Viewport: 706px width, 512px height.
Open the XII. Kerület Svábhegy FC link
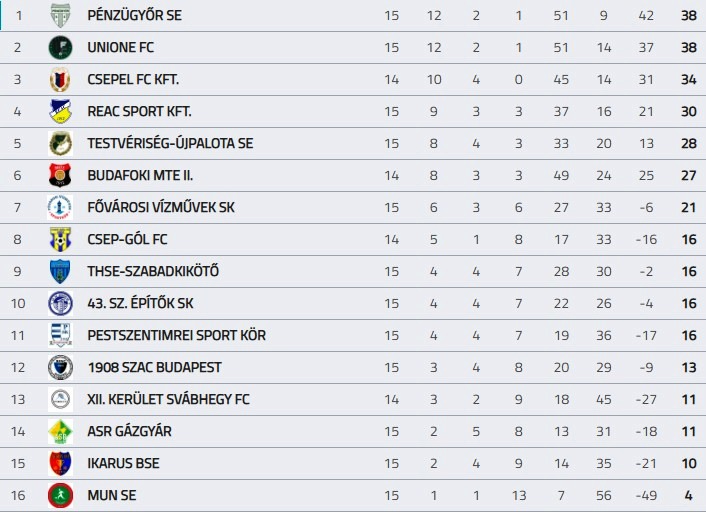point(168,400)
